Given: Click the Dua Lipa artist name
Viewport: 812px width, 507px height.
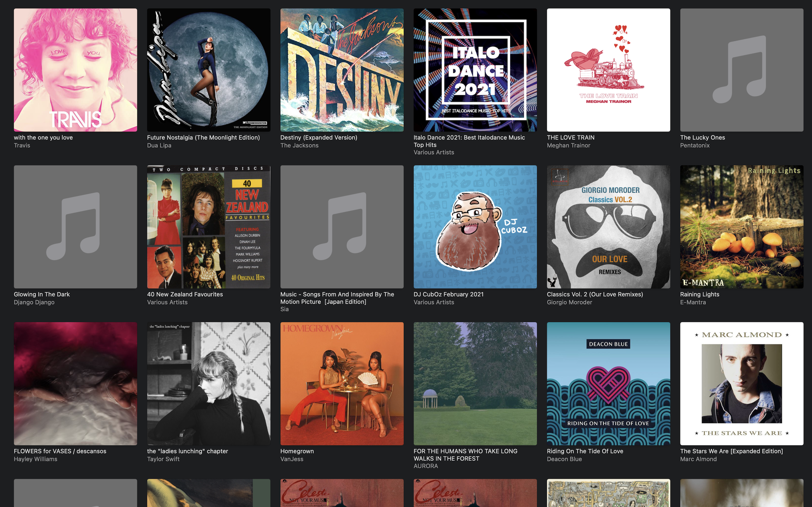Looking at the screenshot, I should 159,145.
